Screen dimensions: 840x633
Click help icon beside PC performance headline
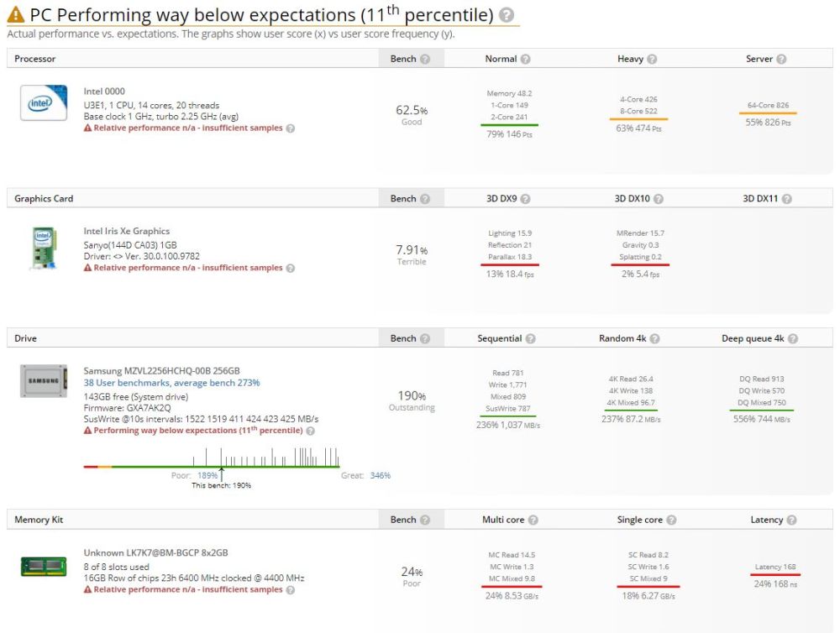506,15
